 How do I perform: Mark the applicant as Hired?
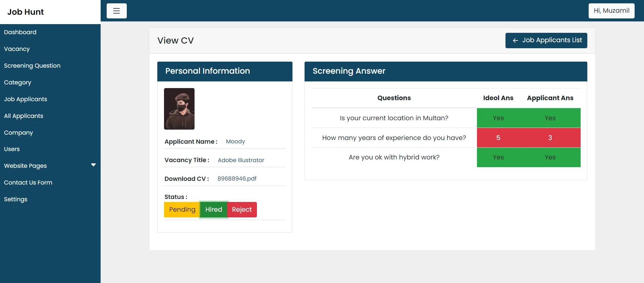214,210
